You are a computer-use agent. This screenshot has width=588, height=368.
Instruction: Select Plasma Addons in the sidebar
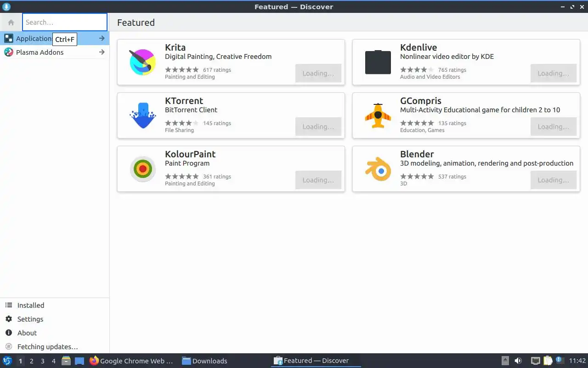(55, 52)
